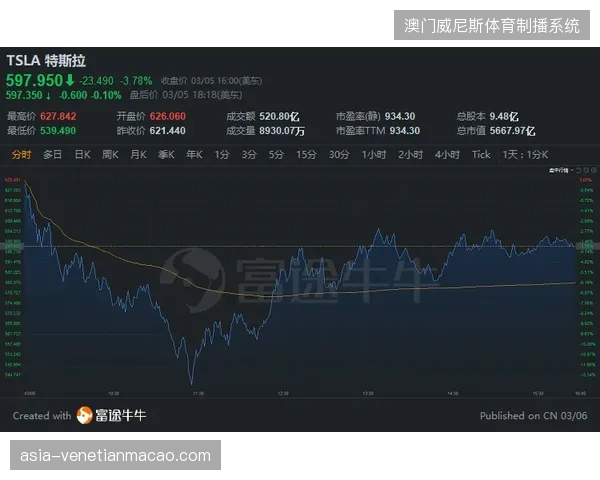This screenshot has height=480, width=600.
Task: Click the reset/undo chart icon
Action: pos(579,170)
